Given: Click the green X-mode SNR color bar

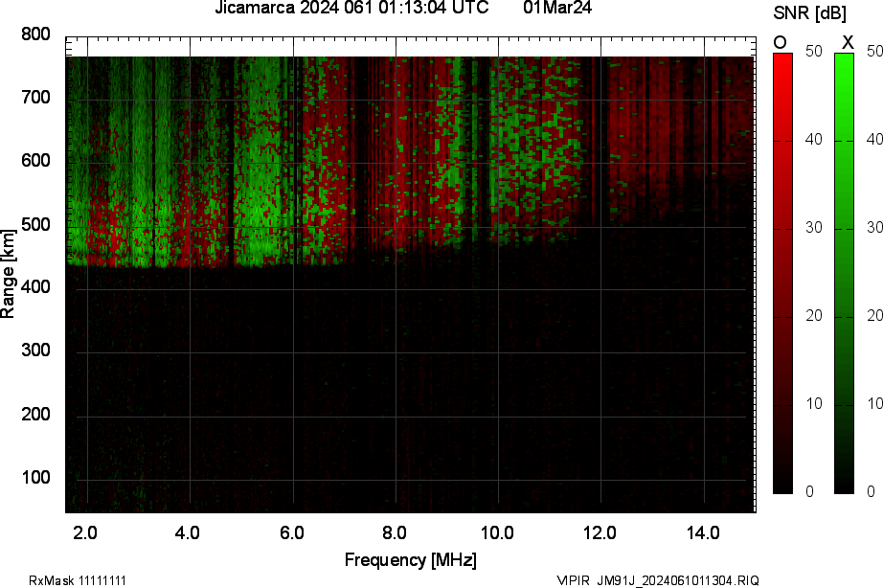Looking at the screenshot, I should [x=844, y=273].
